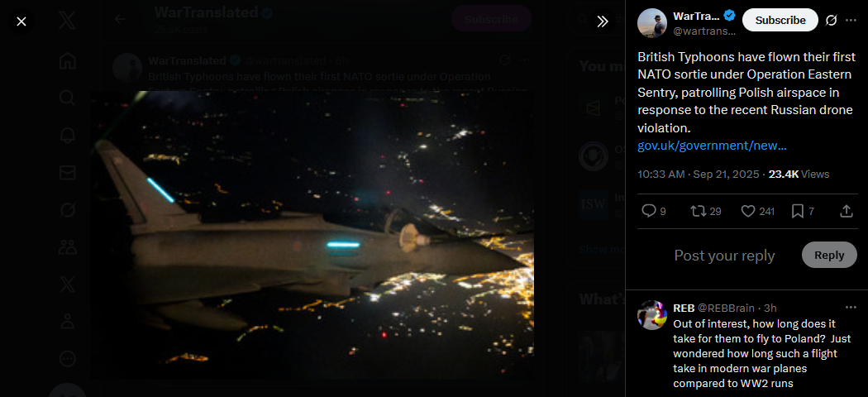Close the image viewer with X icon
This screenshot has height=397, width=868.
21,22
